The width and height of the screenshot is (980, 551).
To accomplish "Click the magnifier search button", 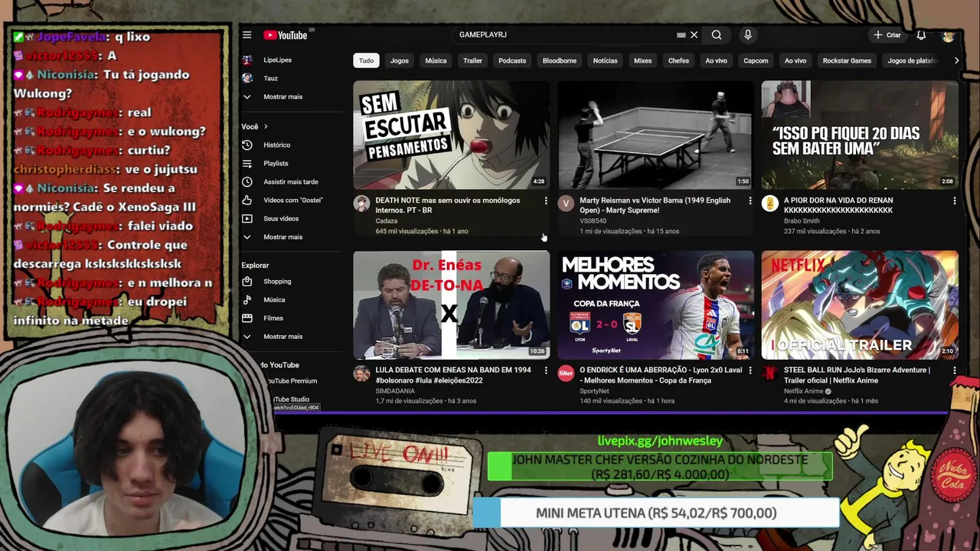I will (x=717, y=35).
